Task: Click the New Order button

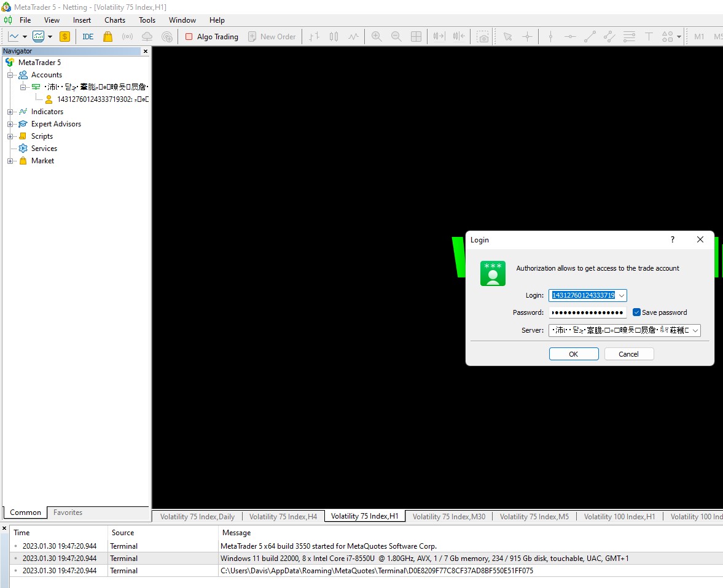Action: click(272, 37)
